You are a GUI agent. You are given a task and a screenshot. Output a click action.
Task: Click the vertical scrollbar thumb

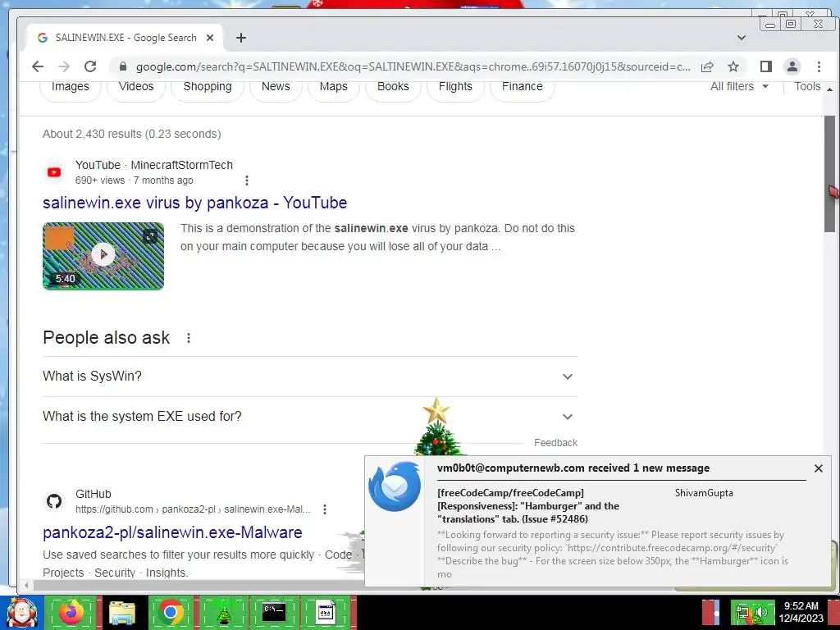(x=830, y=174)
